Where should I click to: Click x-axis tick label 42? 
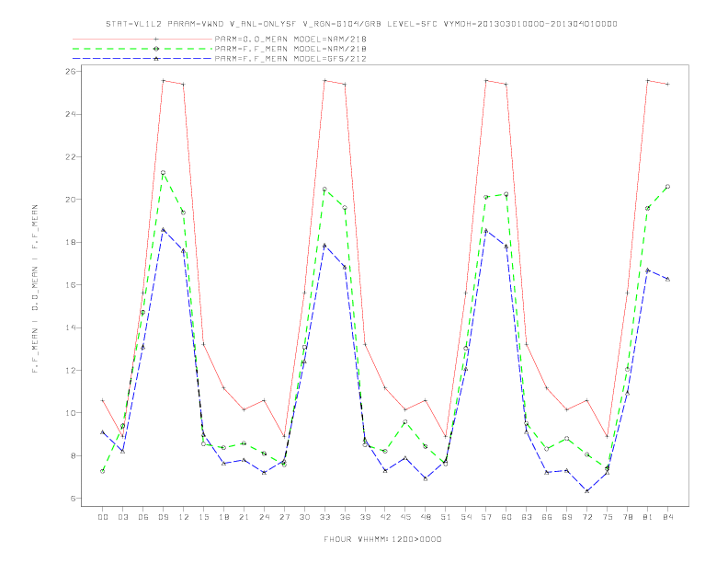click(x=385, y=517)
